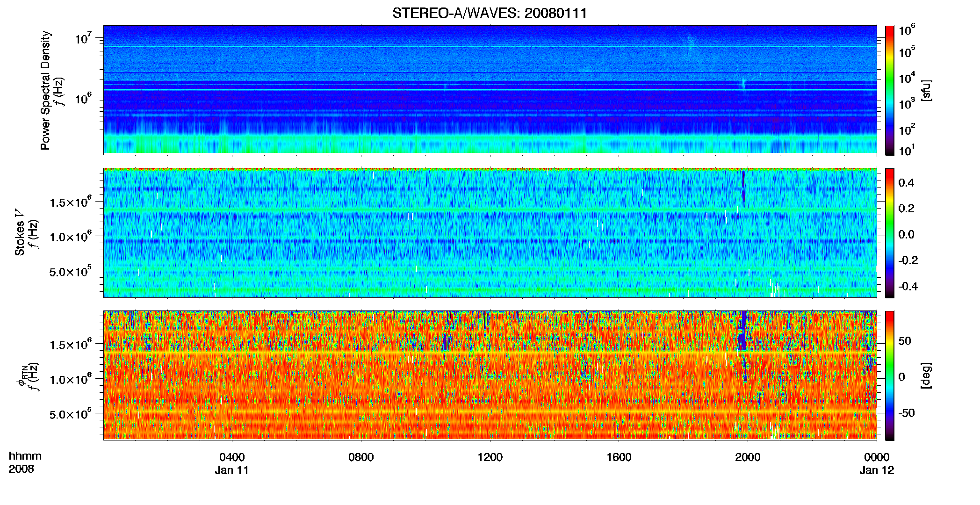Click the -0.2 Stokes color bar label
Viewport: 980px width, 505px height.
coord(908,260)
